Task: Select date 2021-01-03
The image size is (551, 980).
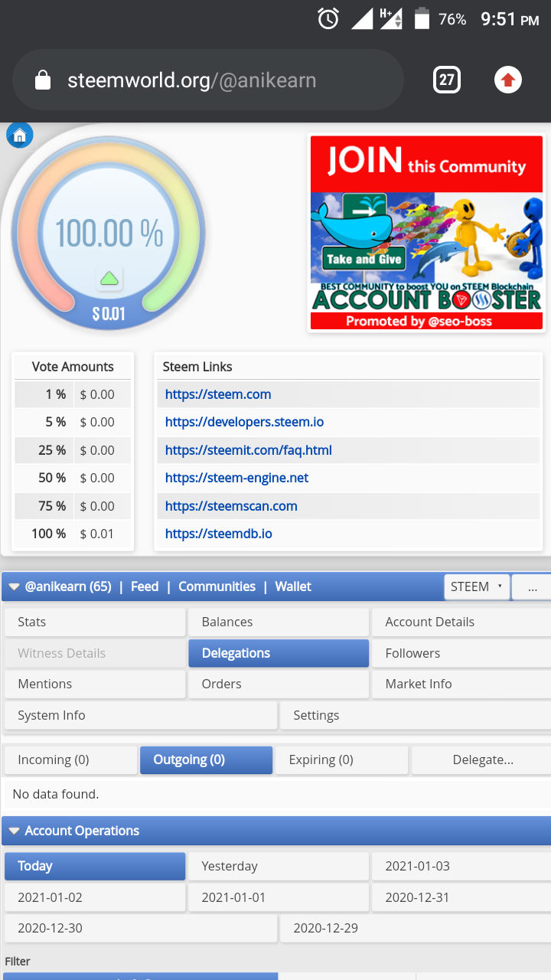Action: point(461,866)
